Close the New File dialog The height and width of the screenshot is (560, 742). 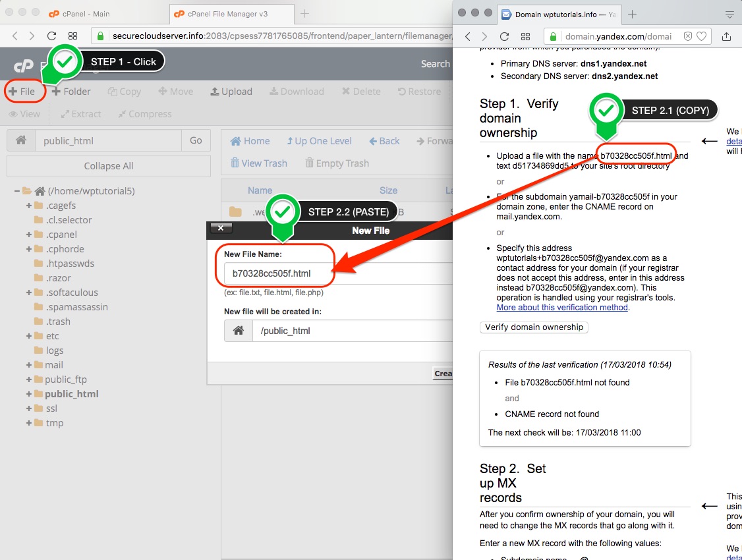(221, 228)
